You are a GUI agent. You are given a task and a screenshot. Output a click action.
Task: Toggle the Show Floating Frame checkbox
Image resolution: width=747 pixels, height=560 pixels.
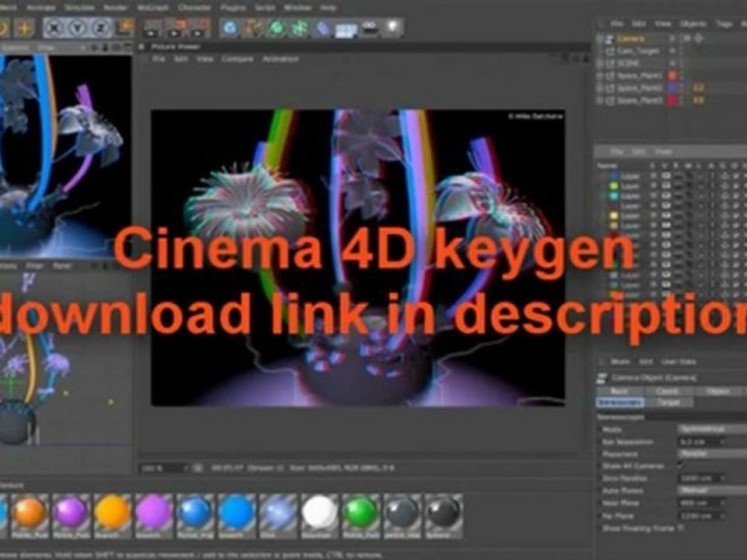point(681,528)
